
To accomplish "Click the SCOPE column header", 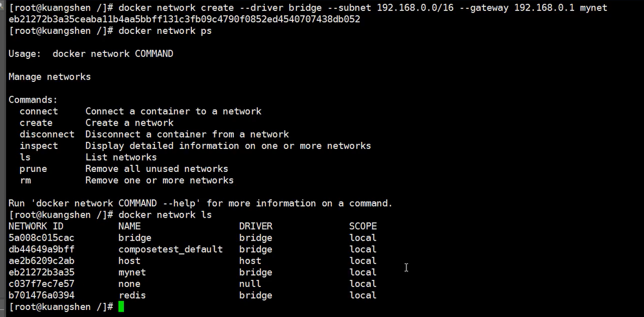I will [363, 226].
